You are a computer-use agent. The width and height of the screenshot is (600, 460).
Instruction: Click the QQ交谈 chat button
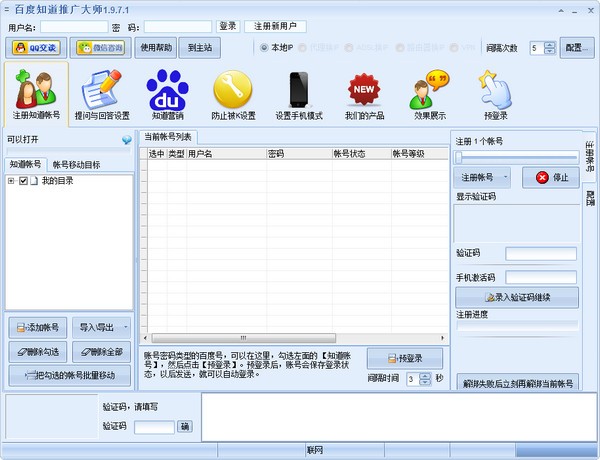click(x=35, y=47)
